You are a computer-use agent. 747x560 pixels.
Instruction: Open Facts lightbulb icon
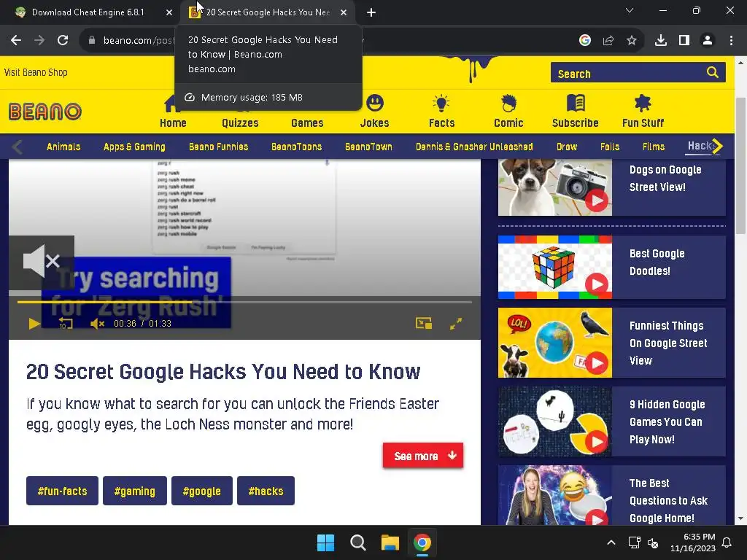coord(441,103)
